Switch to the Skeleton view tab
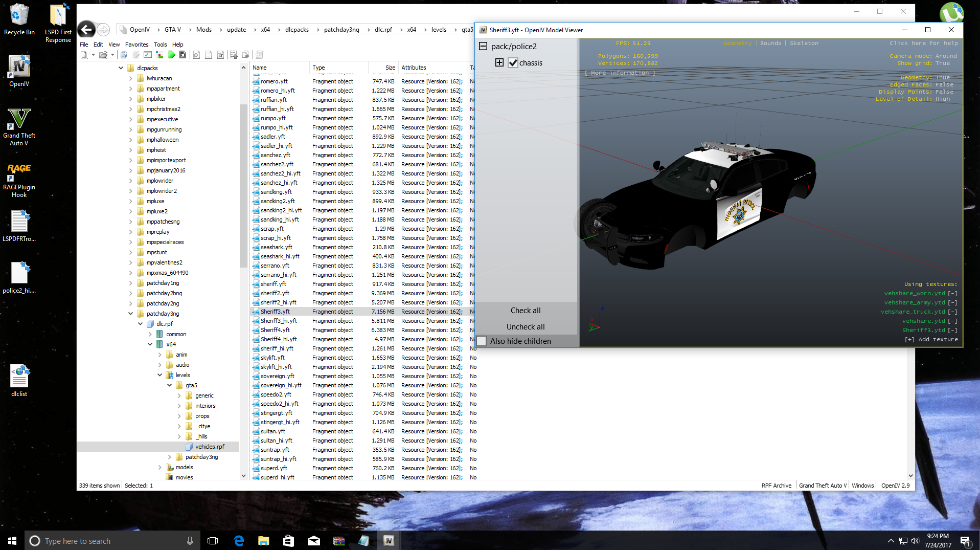The width and height of the screenshot is (980, 550). point(804,43)
